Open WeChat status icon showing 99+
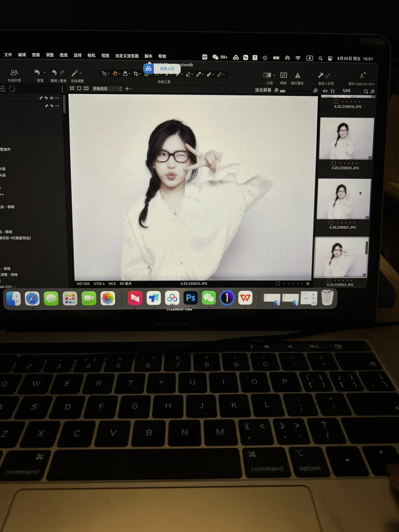The width and height of the screenshot is (399, 532). pyautogui.click(x=220, y=57)
